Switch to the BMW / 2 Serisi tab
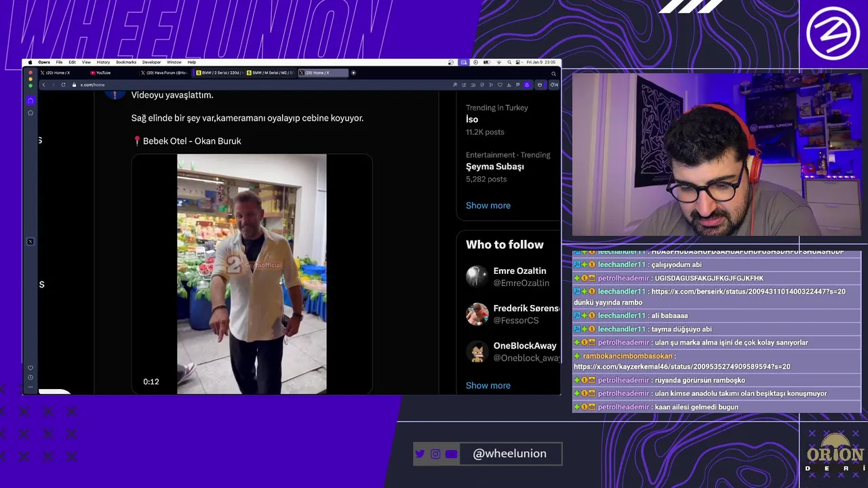The image size is (868, 488). (x=219, y=73)
